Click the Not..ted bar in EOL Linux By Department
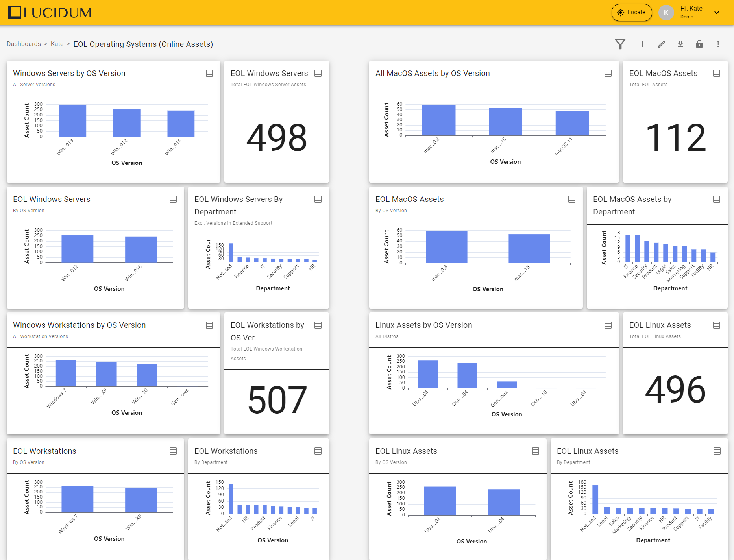Viewport: 734px width, 560px height. 595,500
